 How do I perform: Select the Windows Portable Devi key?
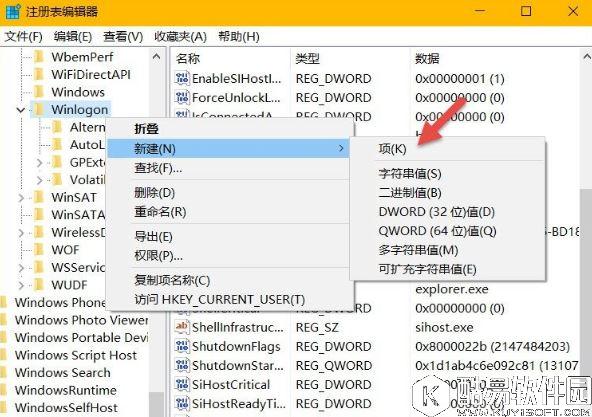[81, 337]
